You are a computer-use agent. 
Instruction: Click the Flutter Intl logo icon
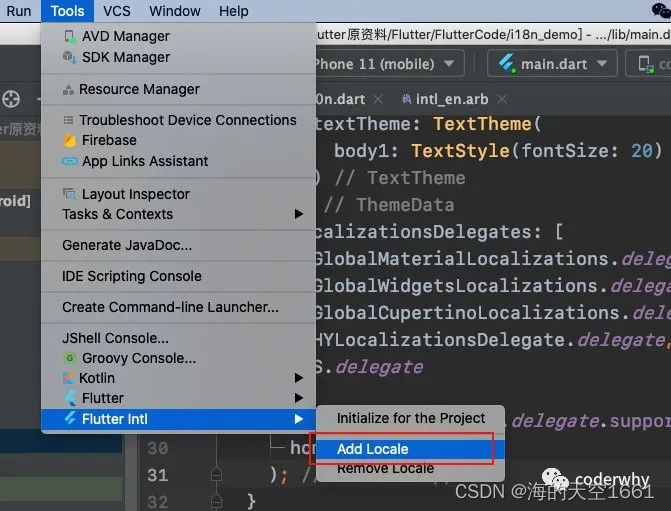click(70, 418)
